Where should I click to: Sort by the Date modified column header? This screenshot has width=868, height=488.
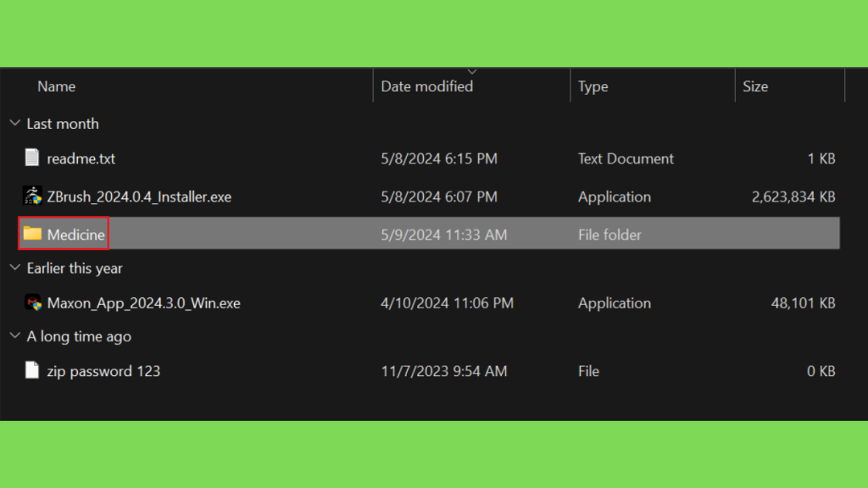[427, 86]
